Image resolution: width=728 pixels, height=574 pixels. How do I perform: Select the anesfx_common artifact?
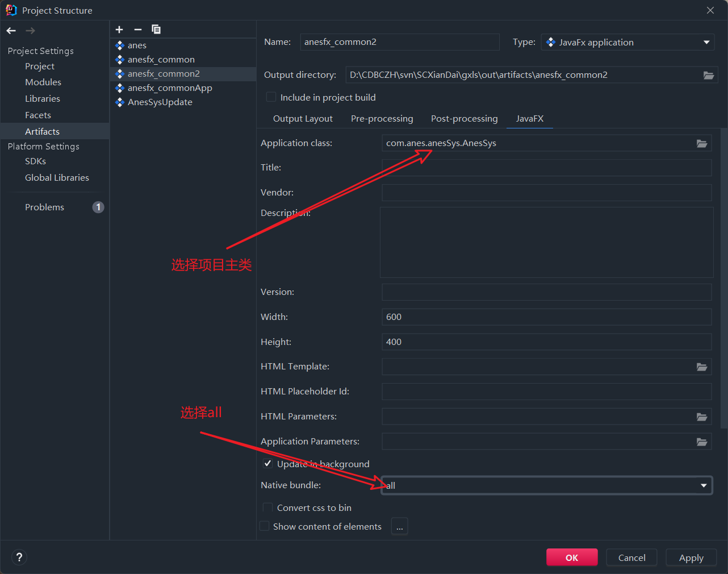click(x=182, y=60)
